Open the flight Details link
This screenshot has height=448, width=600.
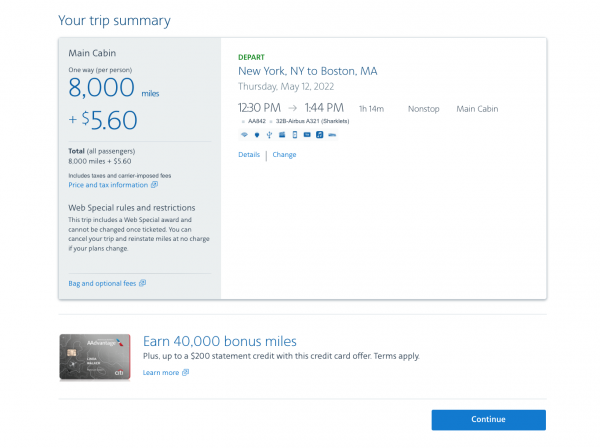(249, 155)
